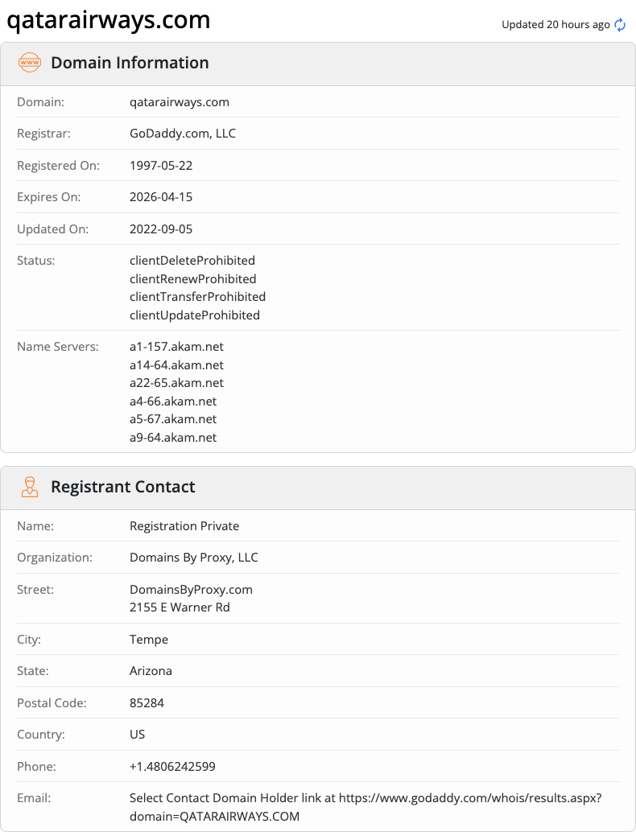Click the Registrant Contact person icon

coord(30,487)
